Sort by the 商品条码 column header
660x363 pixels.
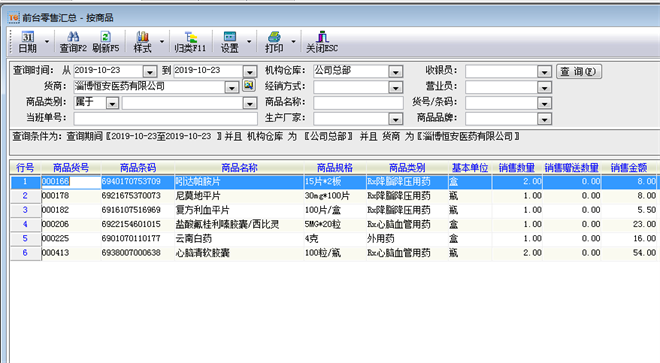[x=138, y=168]
